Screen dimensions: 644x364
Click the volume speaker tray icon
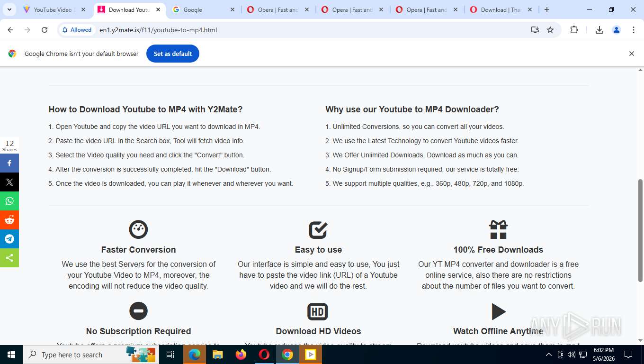click(x=571, y=355)
